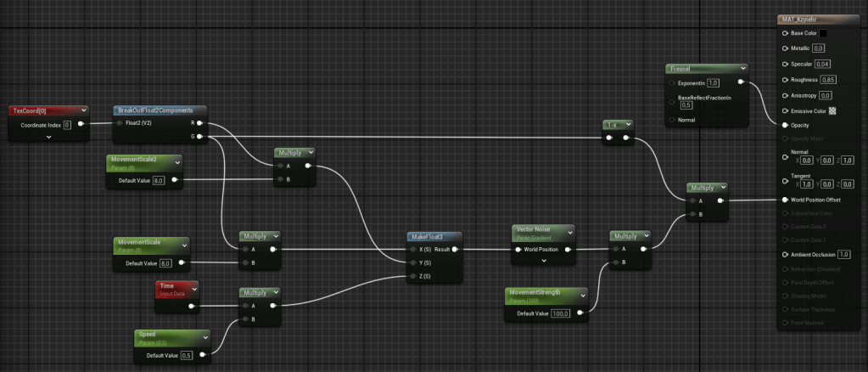Select the MAT_Kzyiehr material node title
Screen dimensions: 868x372
pyautogui.click(x=809, y=20)
